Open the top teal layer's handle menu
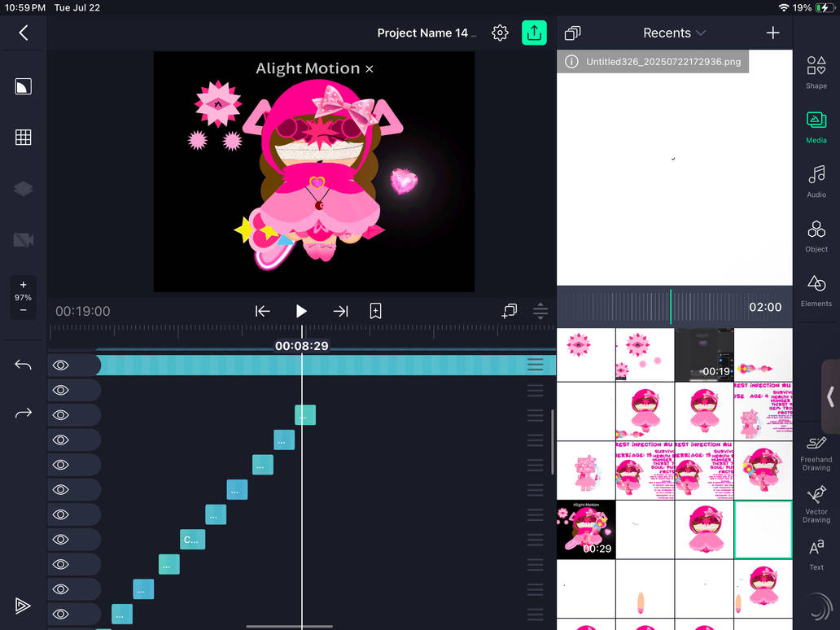Screen dimensions: 840x630 pyautogui.click(x=536, y=365)
